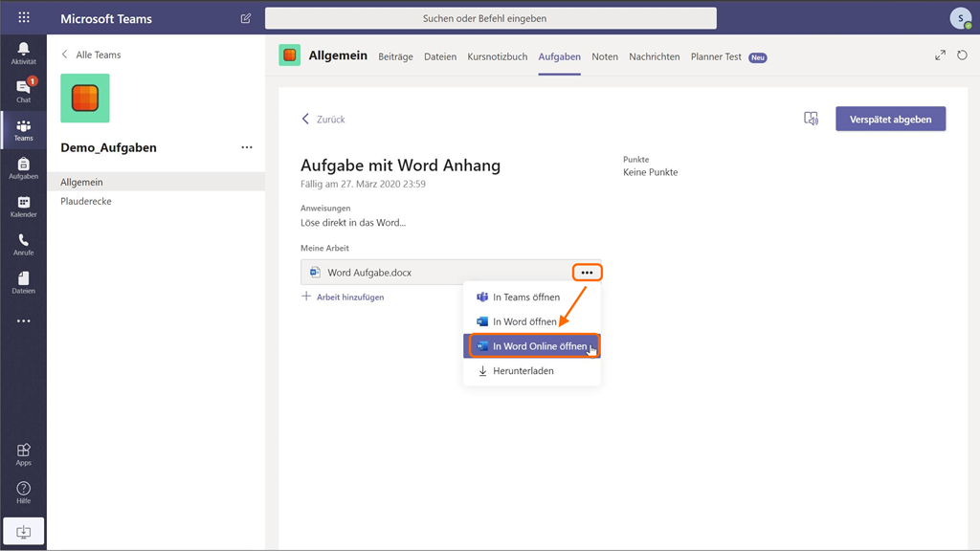The height and width of the screenshot is (551, 980).
Task: Click the search or command box
Action: pos(490,18)
